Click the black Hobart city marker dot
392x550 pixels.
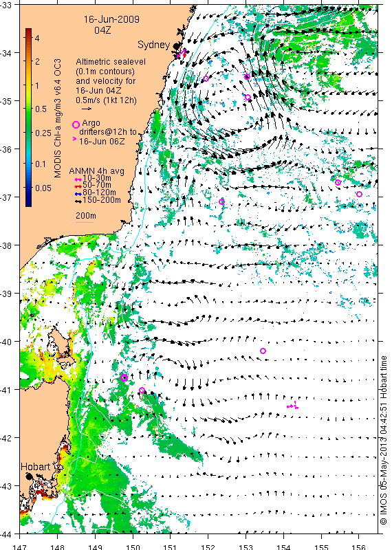point(29,476)
